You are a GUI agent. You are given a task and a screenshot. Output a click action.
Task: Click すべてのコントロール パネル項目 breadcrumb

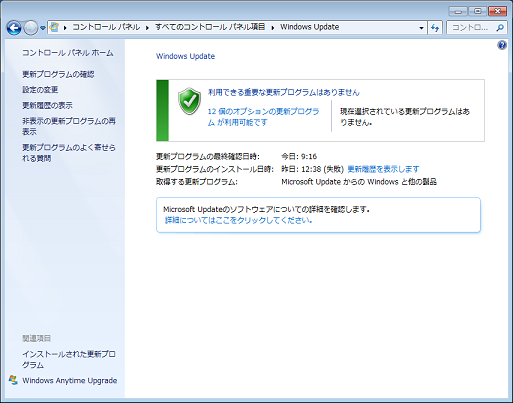point(210,27)
